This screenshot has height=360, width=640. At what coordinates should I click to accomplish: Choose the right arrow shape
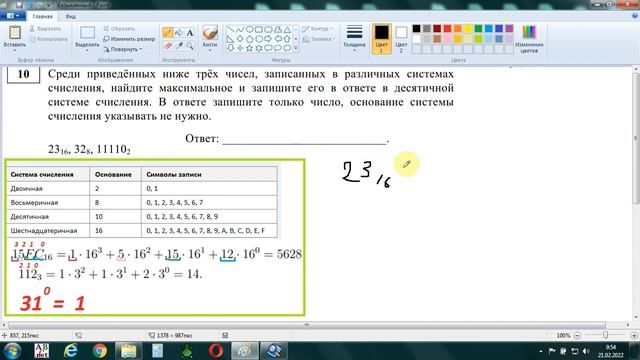pos(268,39)
